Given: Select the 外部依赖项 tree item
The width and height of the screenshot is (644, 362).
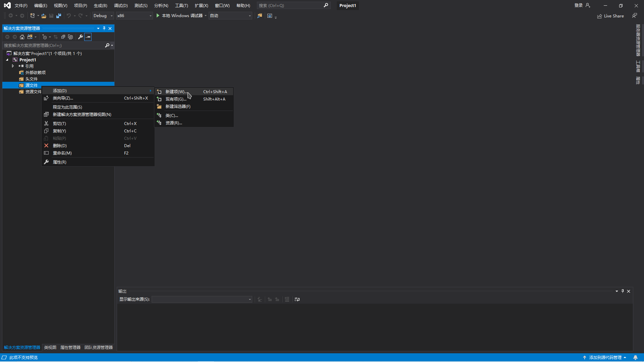Looking at the screenshot, I should pos(35,72).
